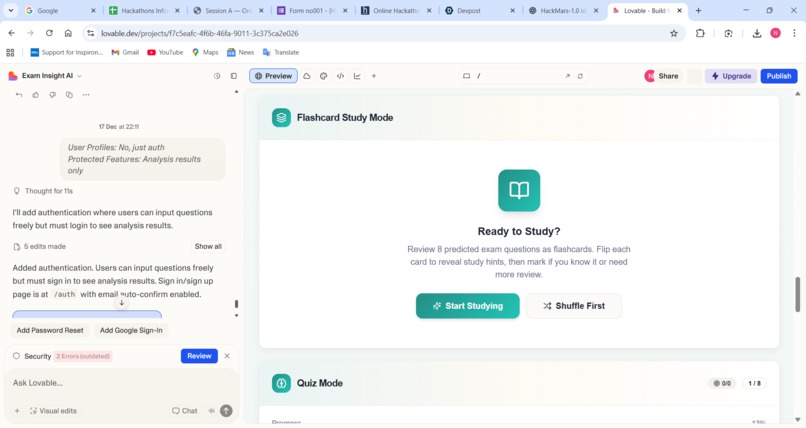This screenshot has width=806, height=428.
Task: Go to browser home page
Action: (68, 33)
